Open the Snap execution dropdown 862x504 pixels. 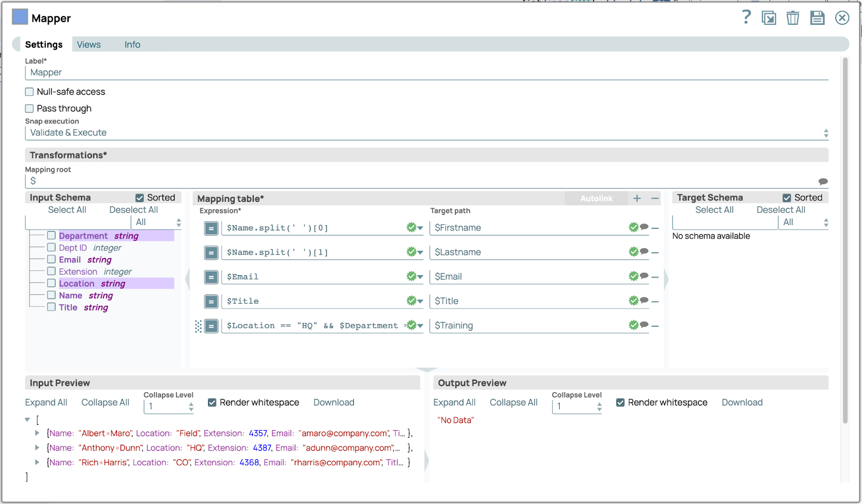point(426,133)
